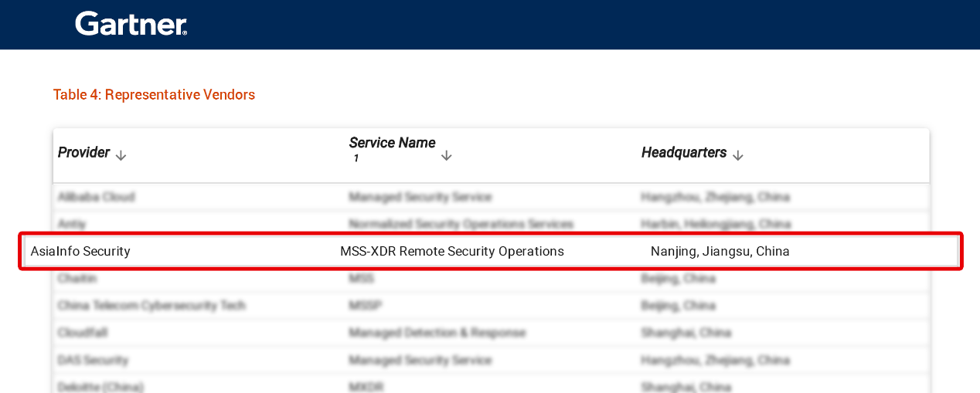This screenshot has width=980, height=393.
Task: Click the Provider column header text
Action: tap(83, 153)
